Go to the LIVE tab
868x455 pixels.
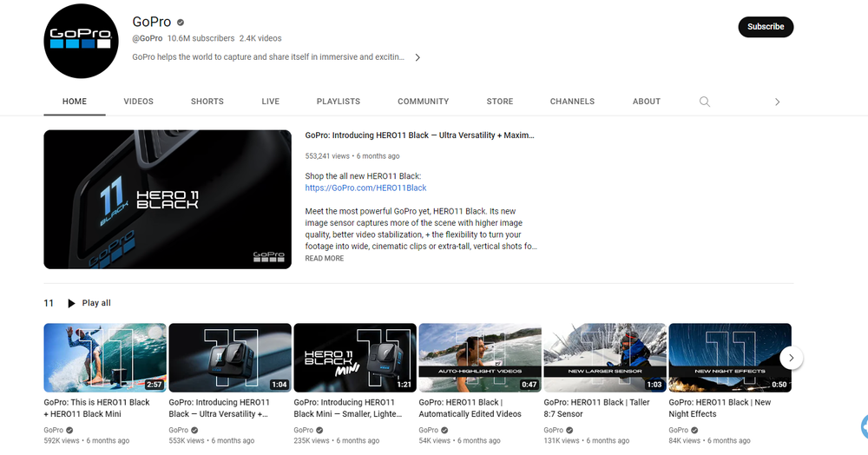[x=271, y=102]
